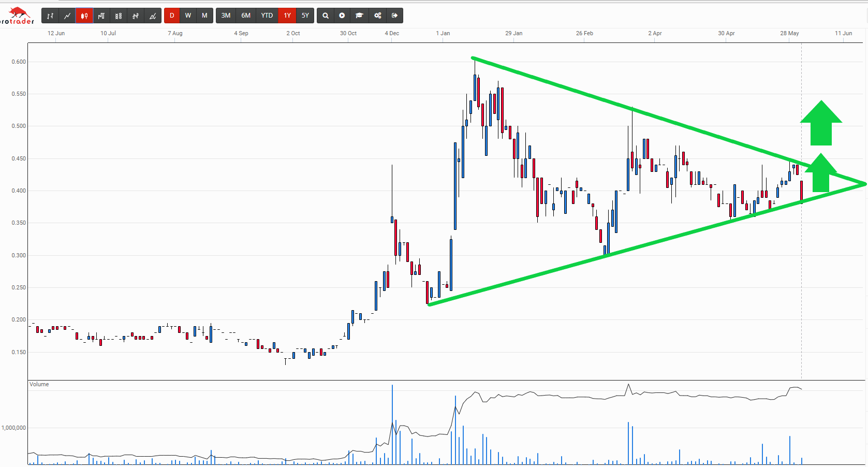868x467 pixels.
Task: Set interval to Daily (D)
Action: tap(172, 16)
